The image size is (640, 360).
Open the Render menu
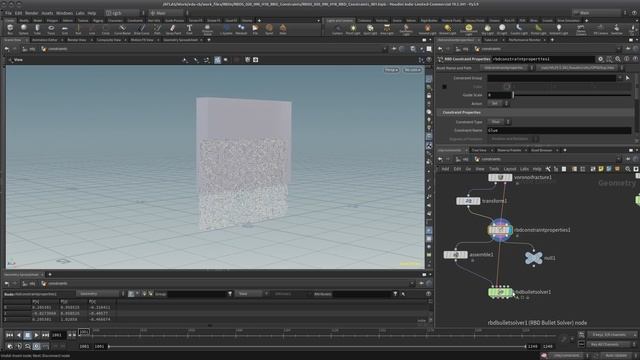[31, 13]
